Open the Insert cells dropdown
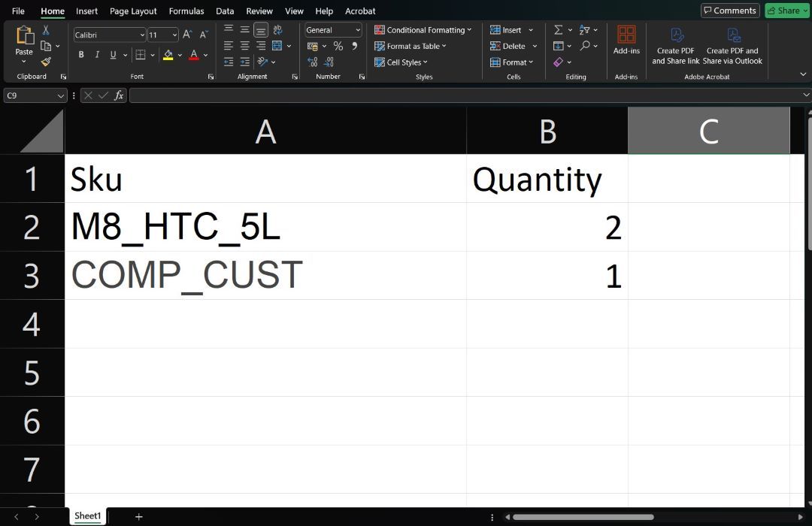The image size is (812, 526). coord(531,30)
